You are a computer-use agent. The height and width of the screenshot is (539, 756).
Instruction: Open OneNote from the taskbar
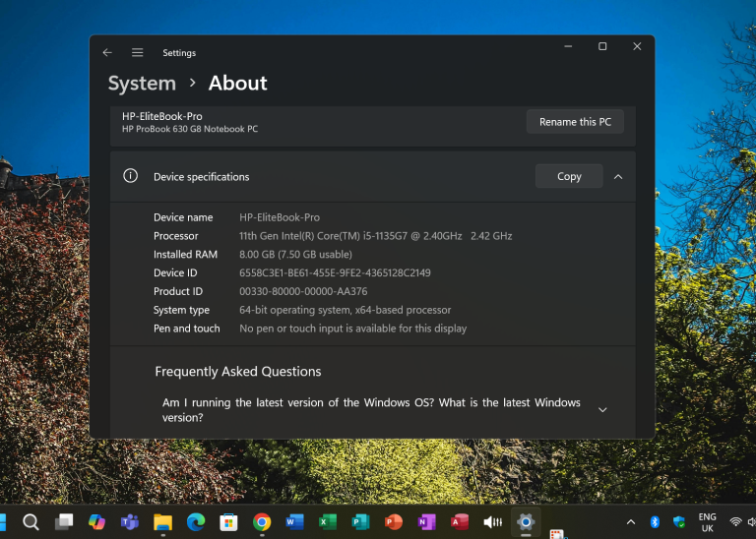click(426, 521)
